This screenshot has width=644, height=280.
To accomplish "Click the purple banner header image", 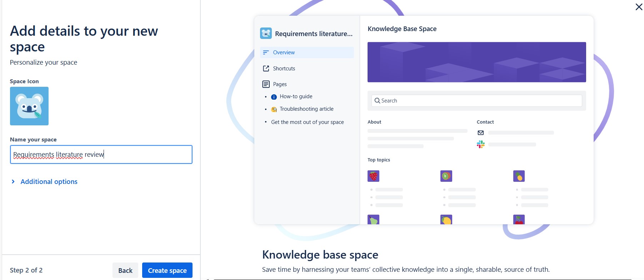I will (x=476, y=62).
